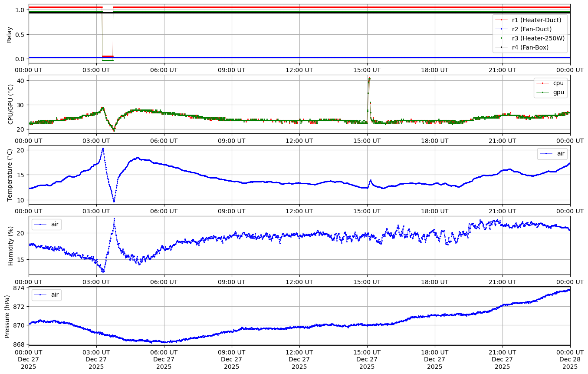Screen dimensions: 588x374
Task: Click the r3 (Heater-250W) legend entry
Action: 538,38
